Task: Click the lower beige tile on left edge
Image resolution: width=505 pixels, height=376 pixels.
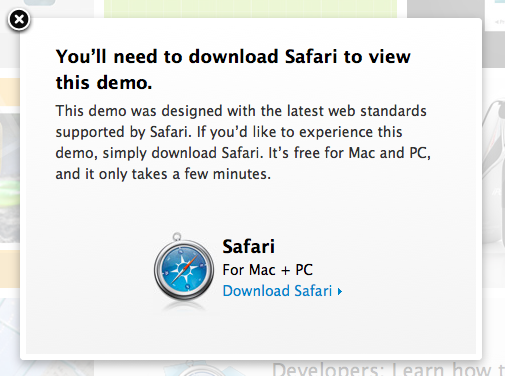Action: [x=10, y=269]
